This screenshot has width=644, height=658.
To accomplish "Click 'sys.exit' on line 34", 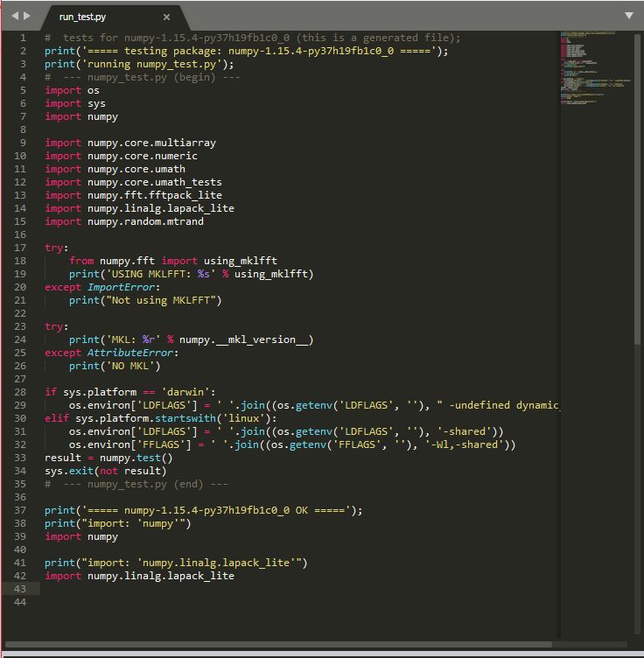I will click(69, 471).
